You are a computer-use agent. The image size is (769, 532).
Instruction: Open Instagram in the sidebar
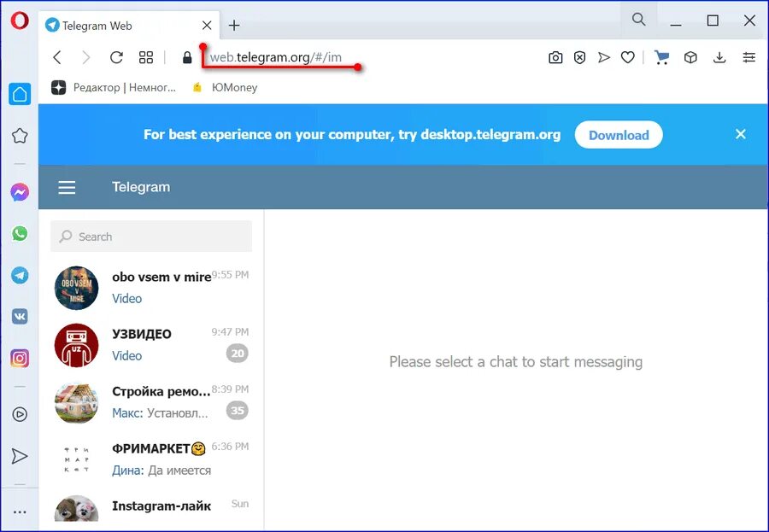tap(20, 359)
